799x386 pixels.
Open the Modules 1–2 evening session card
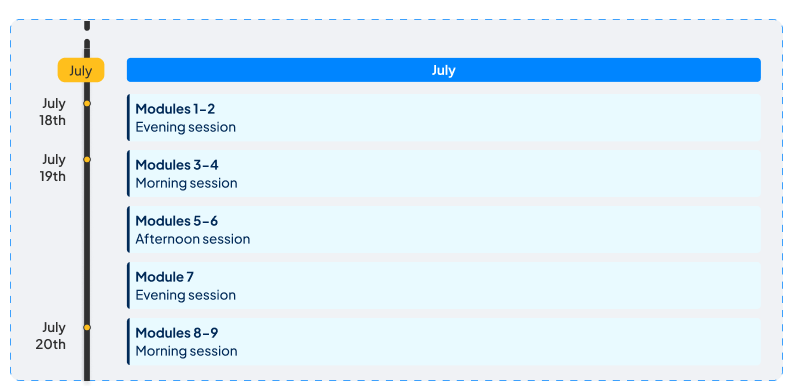point(443,118)
